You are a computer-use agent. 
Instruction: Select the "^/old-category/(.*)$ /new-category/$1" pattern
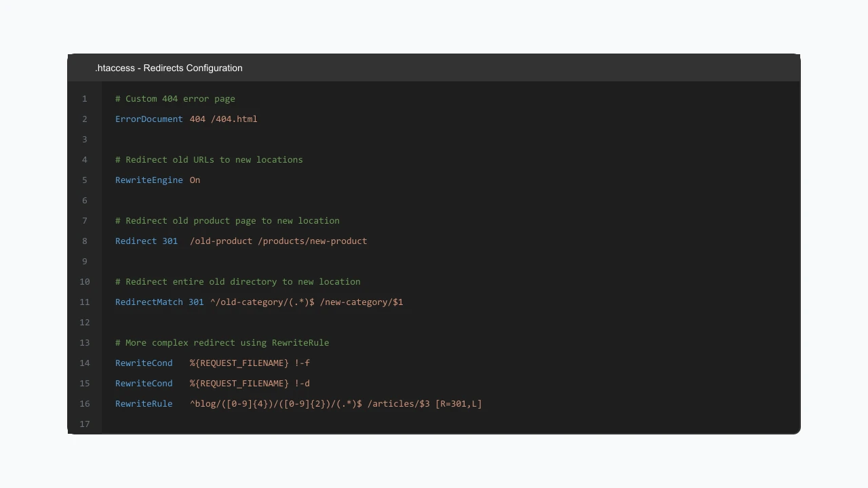pyautogui.click(x=307, y=302)
